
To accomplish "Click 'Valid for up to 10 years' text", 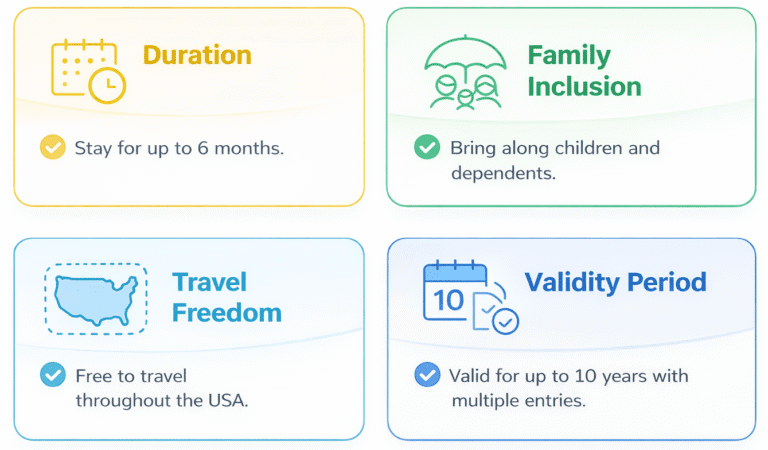I will 568,376.
